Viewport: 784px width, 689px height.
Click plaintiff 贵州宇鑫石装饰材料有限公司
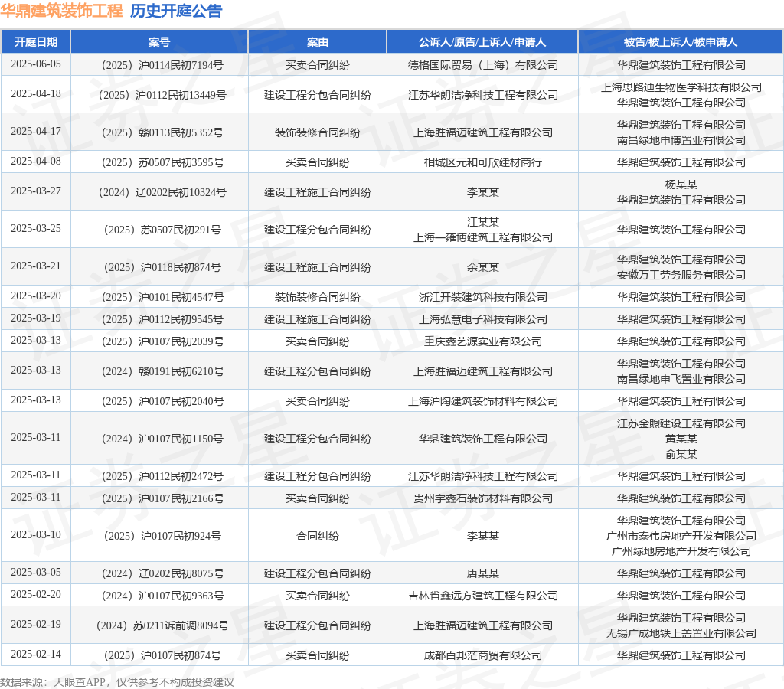483,498
